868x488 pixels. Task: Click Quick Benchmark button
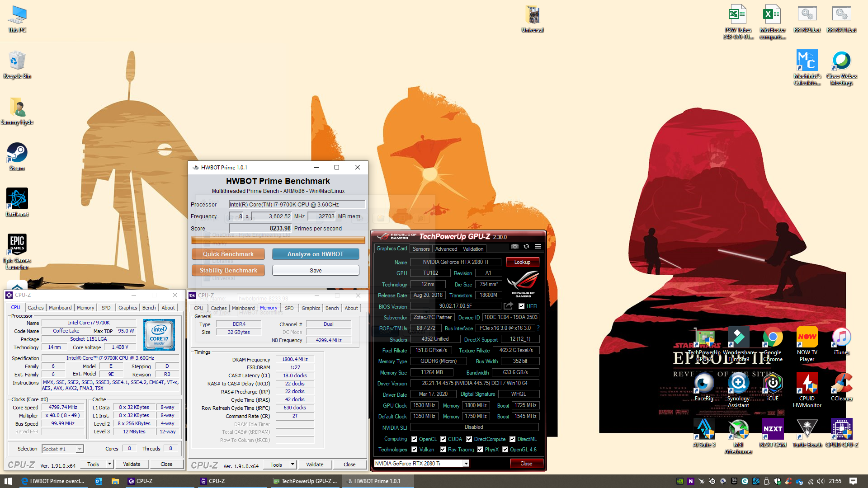point(228,254)
